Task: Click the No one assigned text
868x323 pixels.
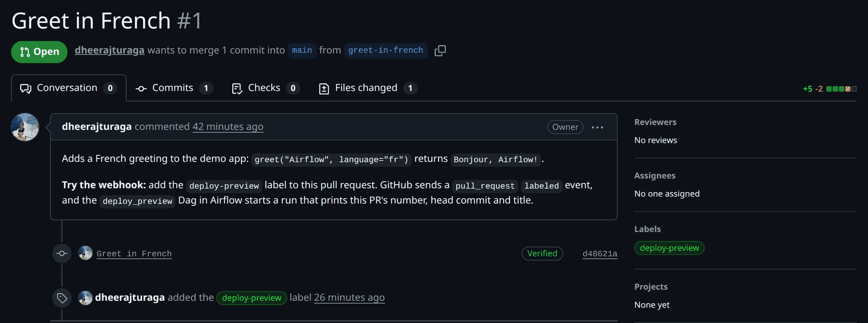Action: tap(667, 194)
